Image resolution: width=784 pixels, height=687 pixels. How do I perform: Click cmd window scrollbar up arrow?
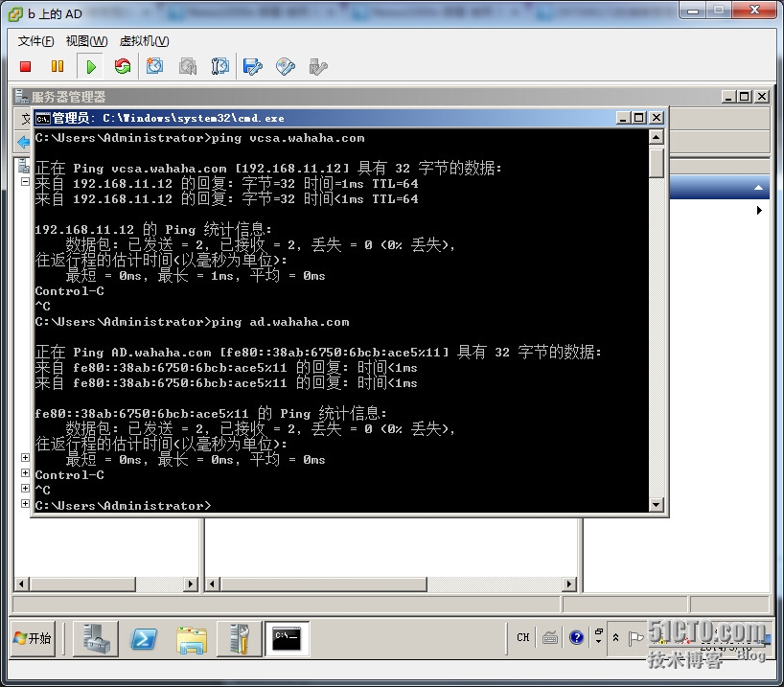coord(656,137)
